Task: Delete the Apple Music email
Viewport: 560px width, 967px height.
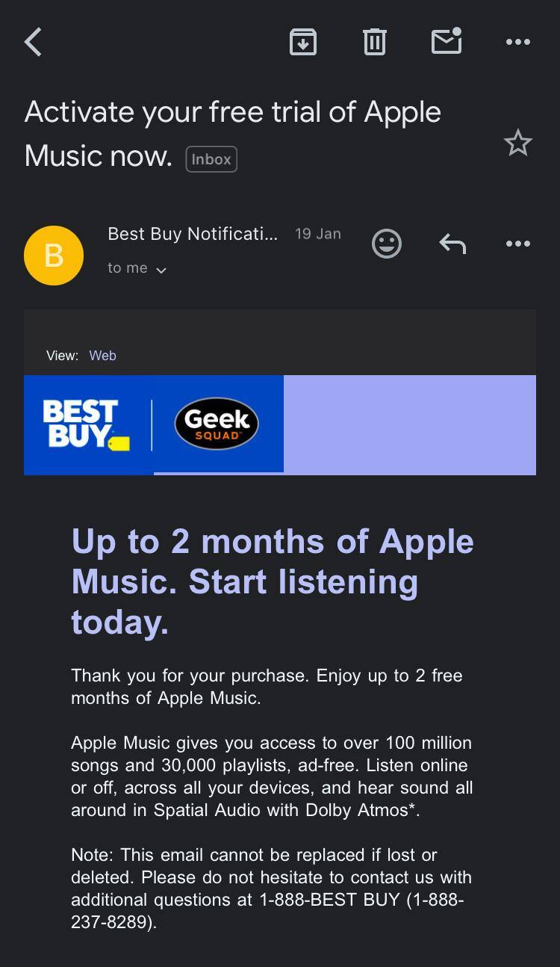Action: (x=374, y=42)
